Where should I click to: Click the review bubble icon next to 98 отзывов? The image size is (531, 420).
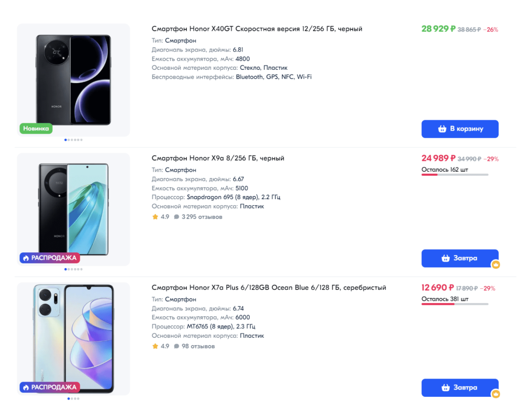click(x=177, y=346)
